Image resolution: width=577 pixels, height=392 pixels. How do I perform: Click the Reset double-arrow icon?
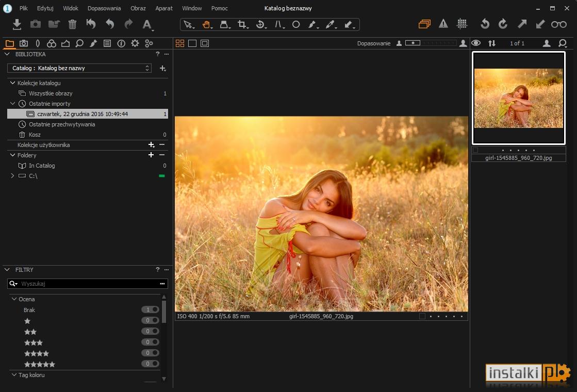point(91,24)
